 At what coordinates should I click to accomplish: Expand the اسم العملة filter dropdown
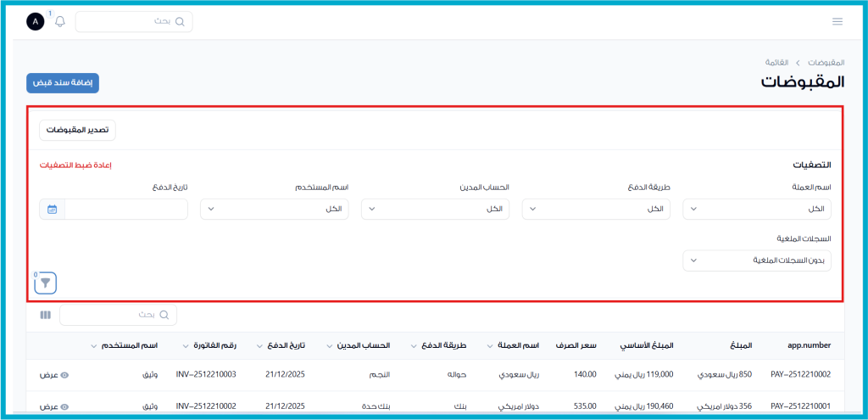pyautogui.click(x=757, y=209)
